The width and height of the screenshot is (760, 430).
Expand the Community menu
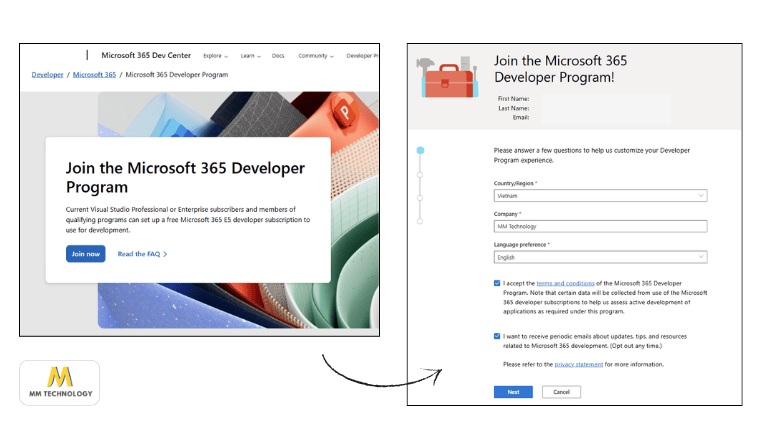click(x=316, y=56)
